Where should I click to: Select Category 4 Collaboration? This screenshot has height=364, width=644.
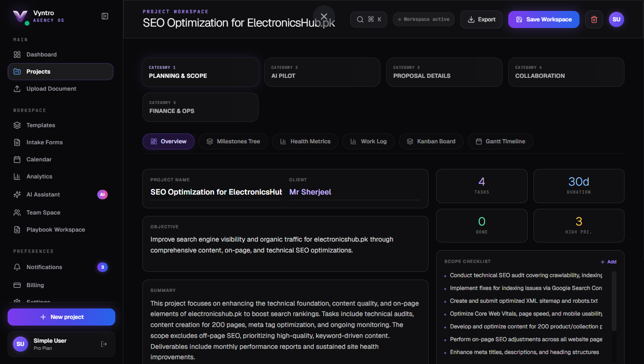566,72
